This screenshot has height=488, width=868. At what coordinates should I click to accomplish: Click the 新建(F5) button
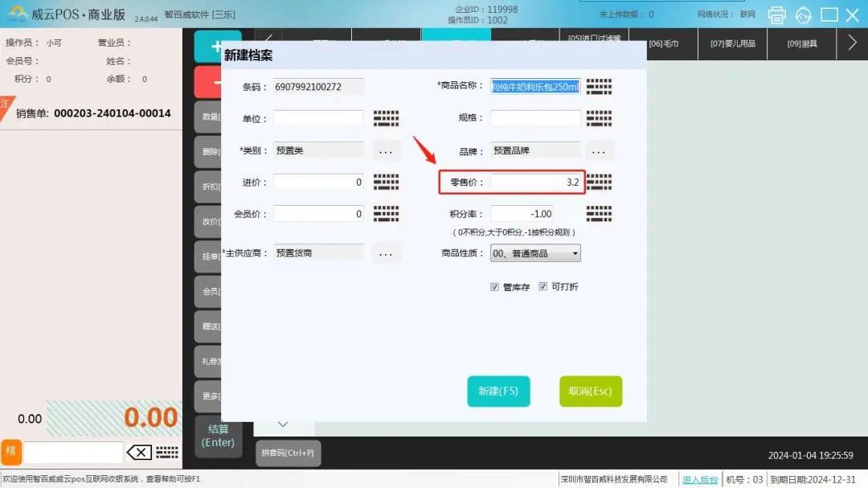[x=498, y=392]
